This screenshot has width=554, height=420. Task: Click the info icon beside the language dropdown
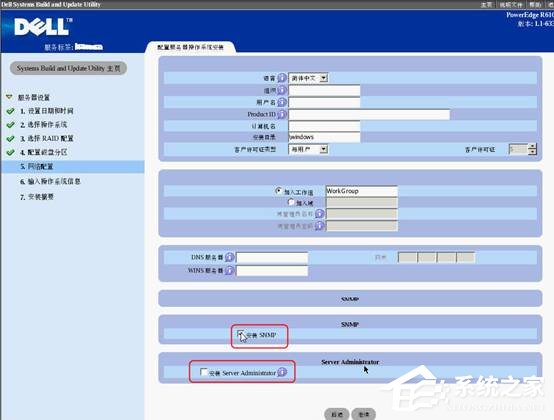click(282, 78)
